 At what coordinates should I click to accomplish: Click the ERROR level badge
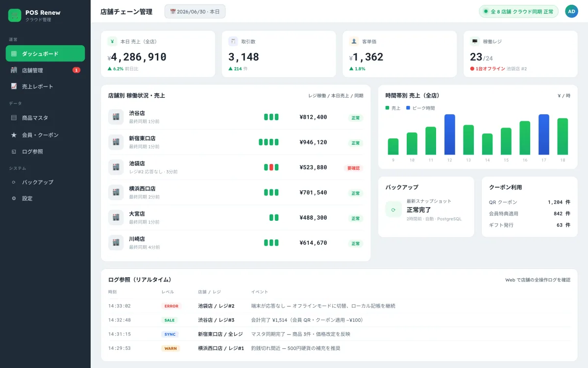171,306
